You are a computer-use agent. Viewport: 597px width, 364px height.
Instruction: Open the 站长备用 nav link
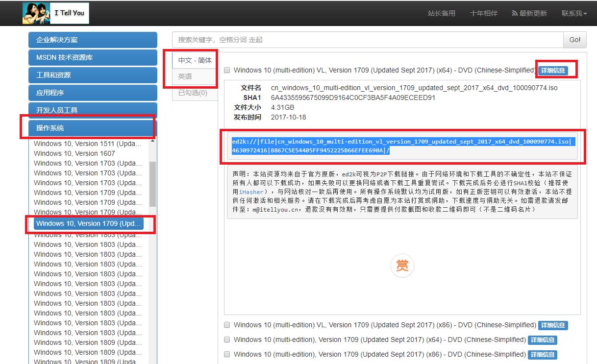442,13
